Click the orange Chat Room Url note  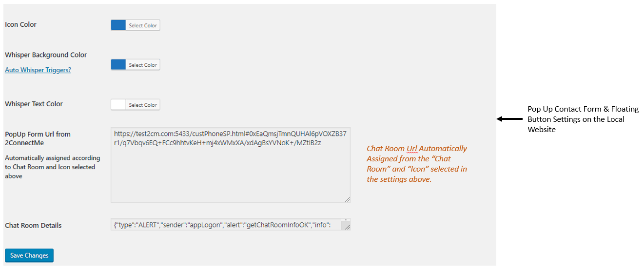(x=417, y=164)
